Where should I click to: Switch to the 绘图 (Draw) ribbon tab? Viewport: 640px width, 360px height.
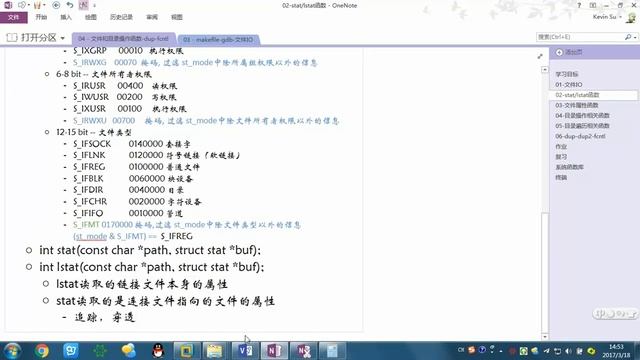pos(91,17)
